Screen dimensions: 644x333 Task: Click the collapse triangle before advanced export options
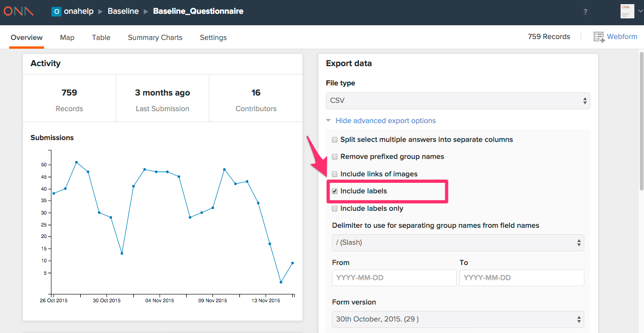click(x=328, y=120)
